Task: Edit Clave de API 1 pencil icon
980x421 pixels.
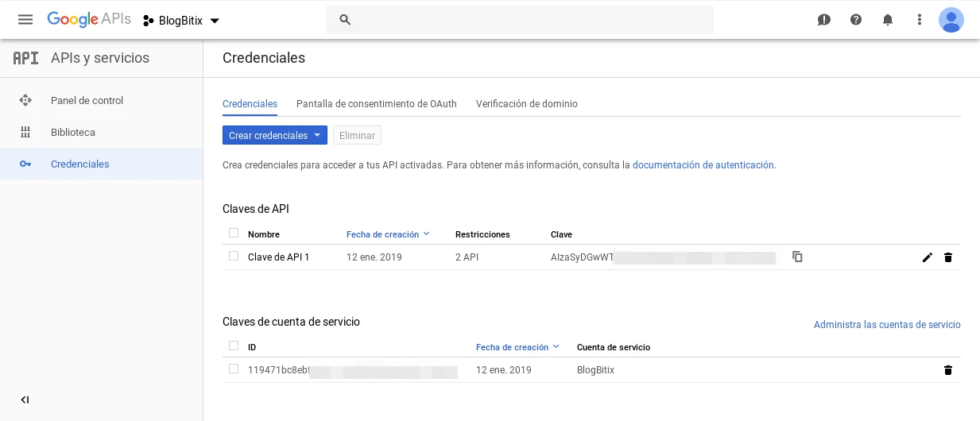Action: [927, 257]
